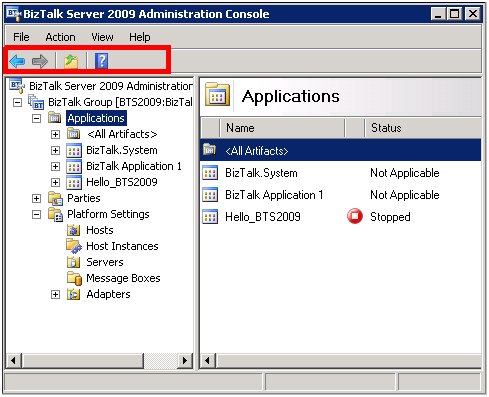Click the Hosts icon in the tree
Image resolution: width=489 pixels, height=397 pixels.
74,230
